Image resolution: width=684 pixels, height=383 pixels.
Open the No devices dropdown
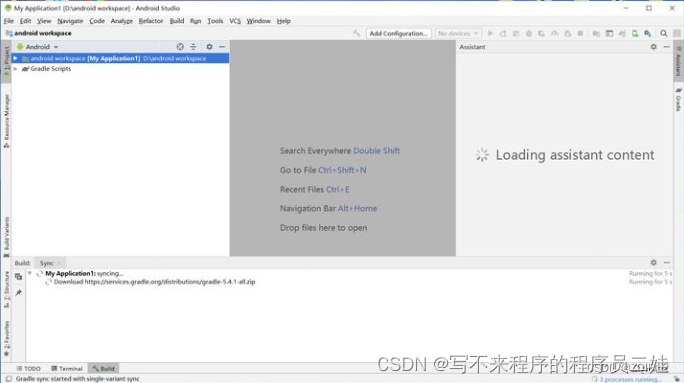[458, 34]
